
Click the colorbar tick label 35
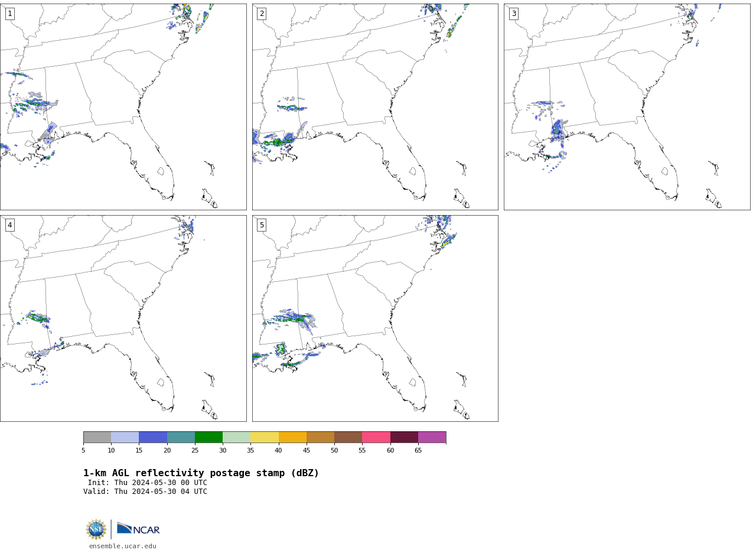pos(250,451)
